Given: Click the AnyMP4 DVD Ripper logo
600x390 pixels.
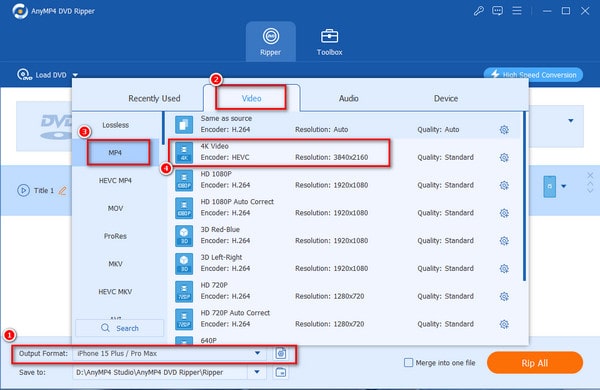Looking at the screenshot, I should (20, 11).
